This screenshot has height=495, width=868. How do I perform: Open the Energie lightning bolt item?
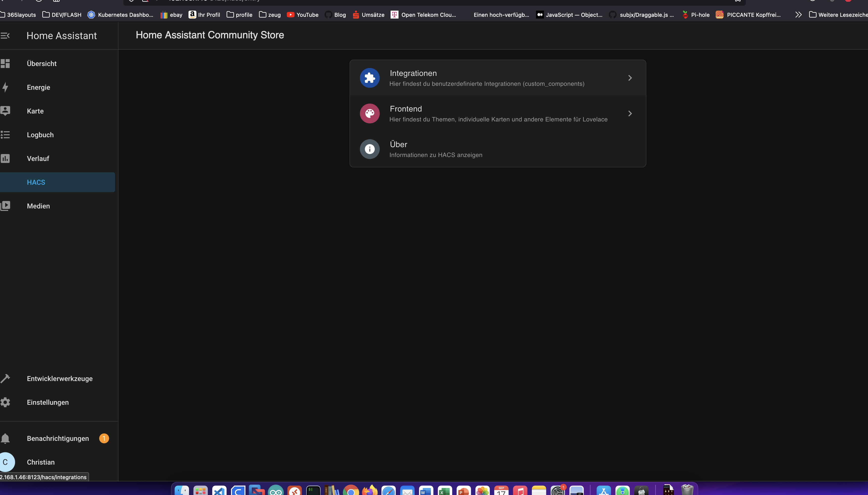click(5, 87)
